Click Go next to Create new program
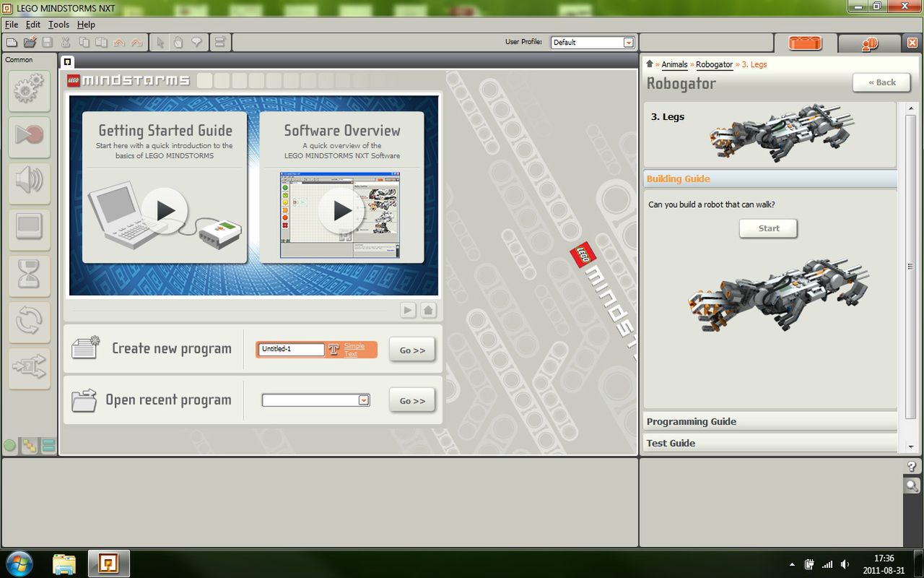The image size is (924, 578). (x=412, y=350)
